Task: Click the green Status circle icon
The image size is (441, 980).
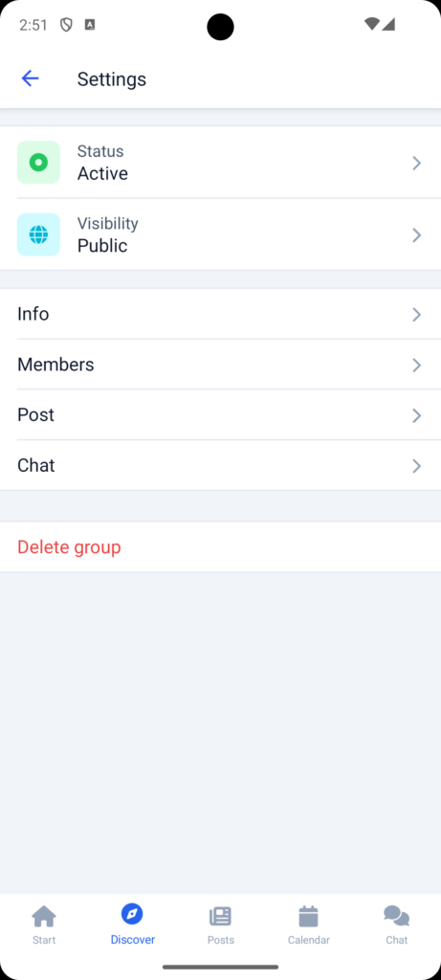Action: click(38, 163)
